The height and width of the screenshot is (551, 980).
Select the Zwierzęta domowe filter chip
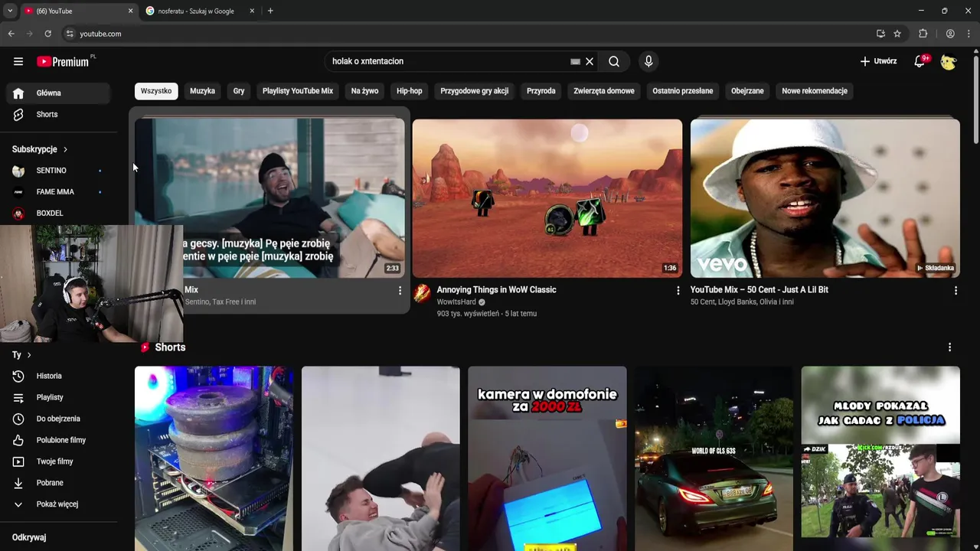pyautogui.click(x=604, y=91)
